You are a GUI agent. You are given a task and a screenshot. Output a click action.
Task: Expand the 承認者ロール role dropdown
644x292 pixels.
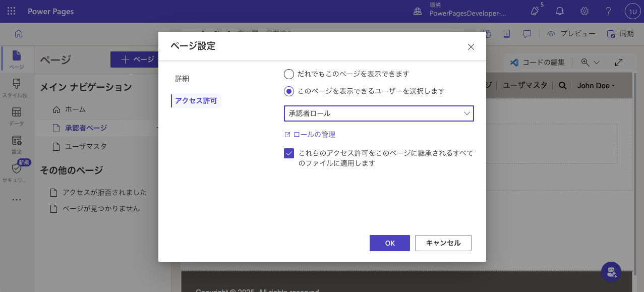379,113
